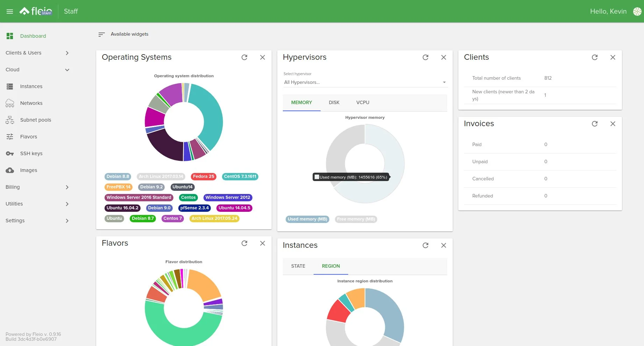Toggle the Used memory (MB) legend
This screenshot has width=644, height=346.
pos(307,219)
